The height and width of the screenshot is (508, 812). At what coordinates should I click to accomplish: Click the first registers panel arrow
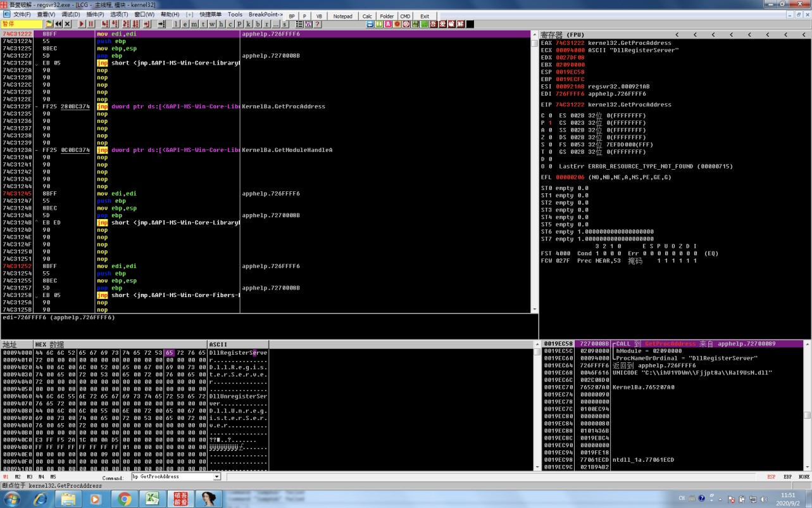pos(677,34)
